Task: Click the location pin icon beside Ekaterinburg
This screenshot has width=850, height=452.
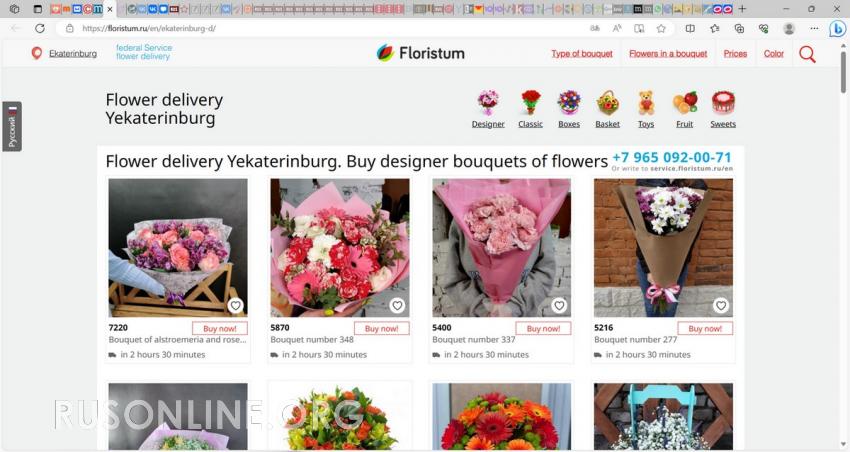Action: point(36,53)
